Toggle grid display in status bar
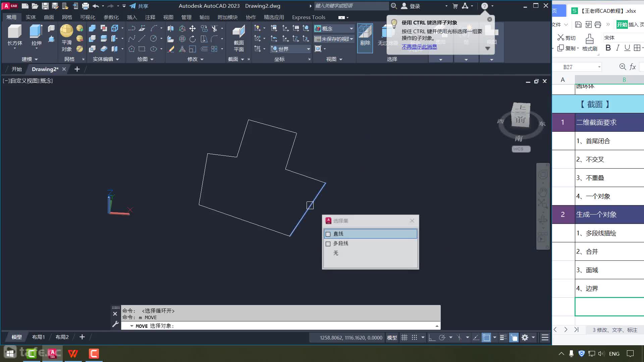644x362 pixels. [405, 338]
